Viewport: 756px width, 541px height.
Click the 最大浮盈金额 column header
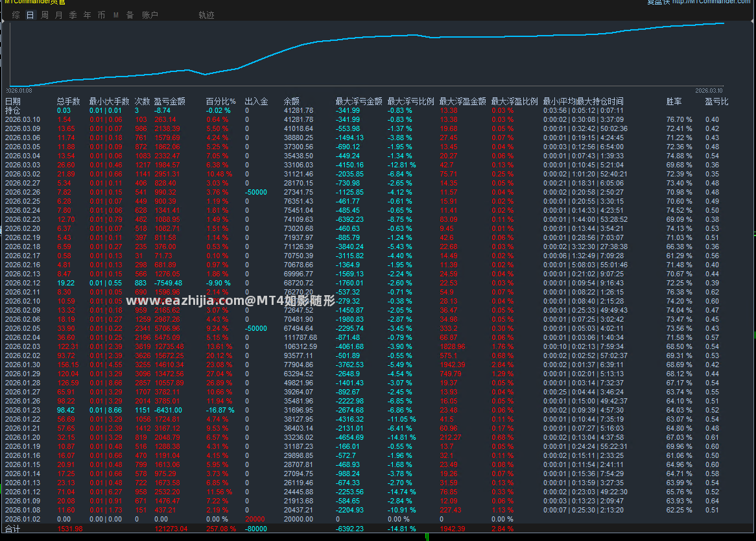tap(462, 101)
